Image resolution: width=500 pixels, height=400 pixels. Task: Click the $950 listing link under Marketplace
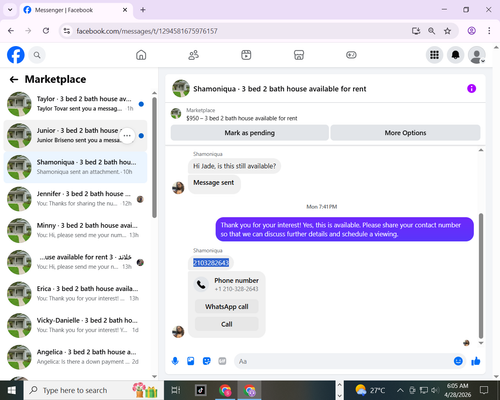[242, 118]
